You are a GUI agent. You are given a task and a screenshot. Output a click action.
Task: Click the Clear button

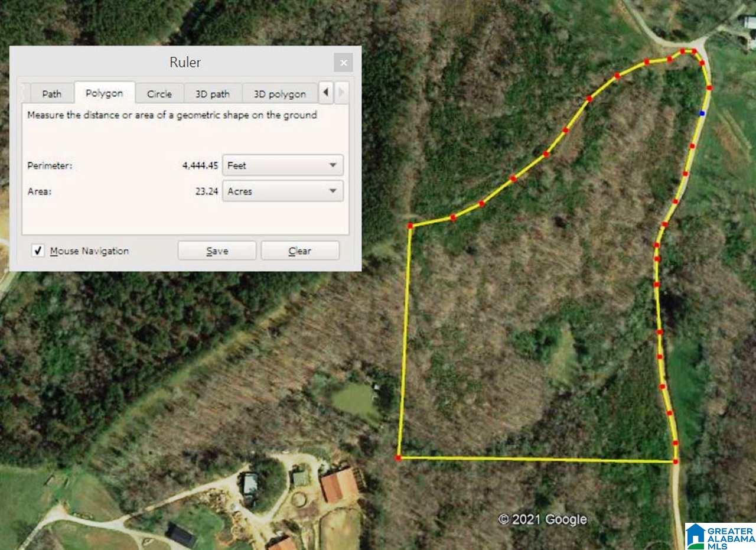pos(300,250)
